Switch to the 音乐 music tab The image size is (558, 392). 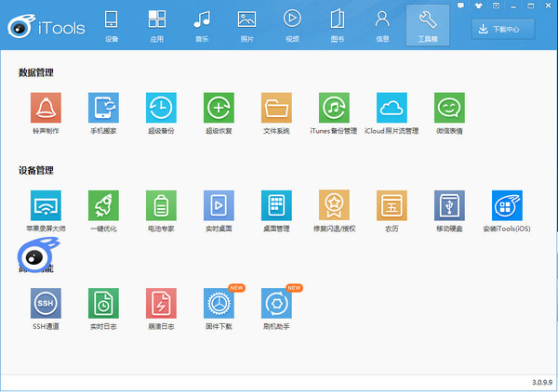click(202, 25)
